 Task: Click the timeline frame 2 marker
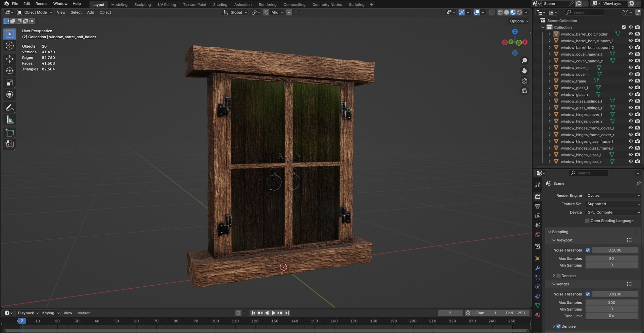(x=22, y=321)
